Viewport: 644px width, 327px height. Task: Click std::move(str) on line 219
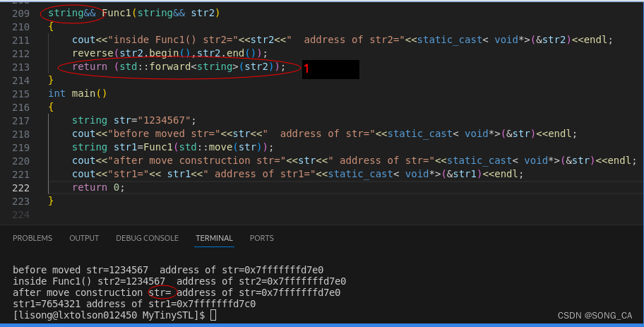(x=222, y=147)
